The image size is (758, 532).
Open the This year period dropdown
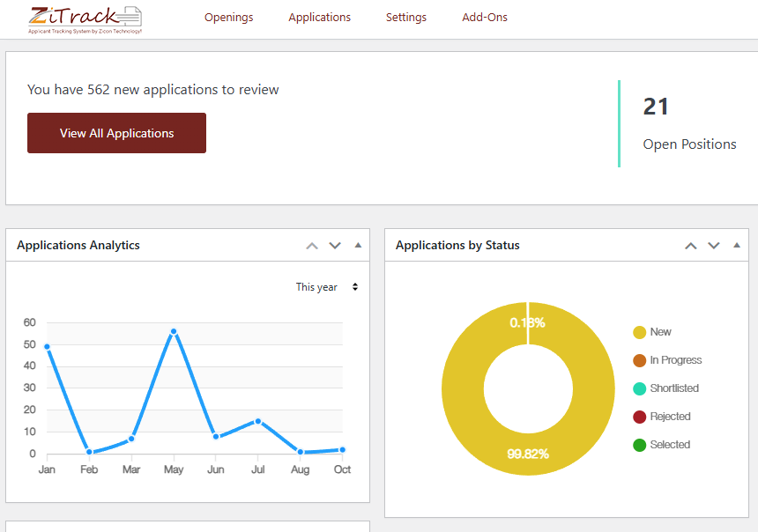[x=327, y=287]
